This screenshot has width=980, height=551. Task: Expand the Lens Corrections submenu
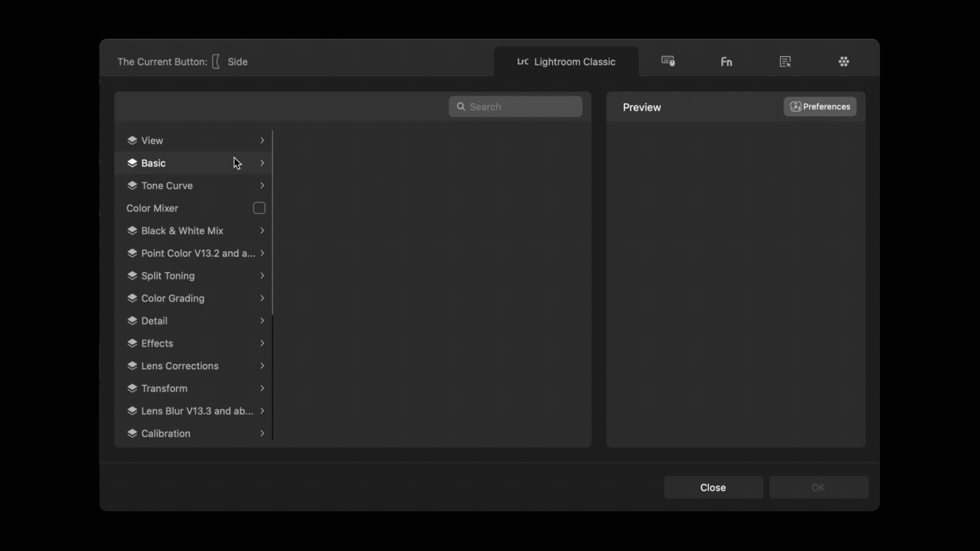pyautogui.click(x=262, y=366)
